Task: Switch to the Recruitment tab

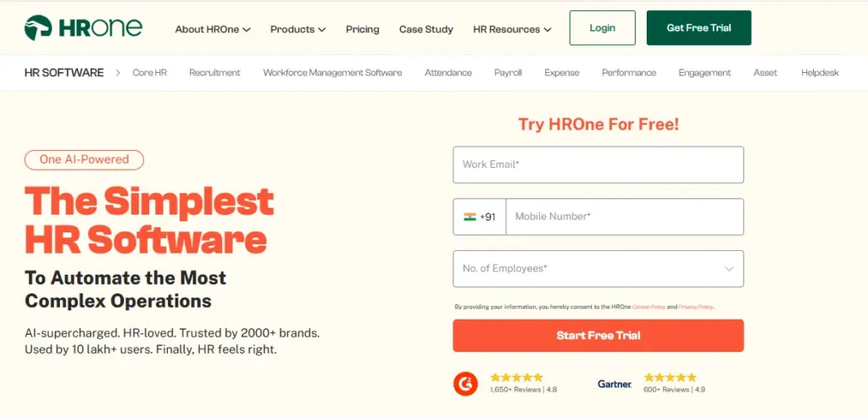Action: [214, 73]
